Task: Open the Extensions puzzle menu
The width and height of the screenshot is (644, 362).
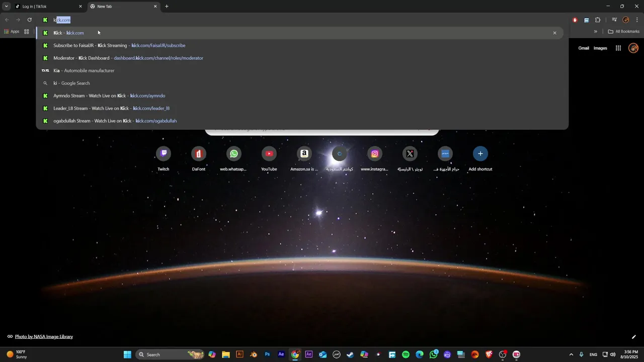Action: 598,20
